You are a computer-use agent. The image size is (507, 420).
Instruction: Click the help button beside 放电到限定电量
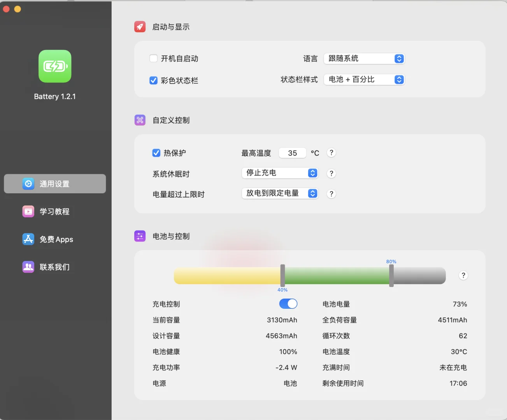click(331, 193)
